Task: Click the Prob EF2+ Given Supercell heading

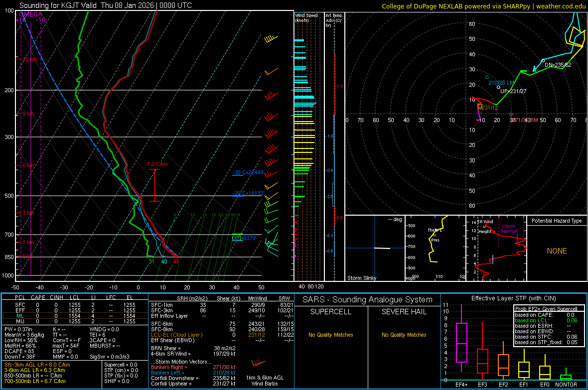Action: point(546,309)
